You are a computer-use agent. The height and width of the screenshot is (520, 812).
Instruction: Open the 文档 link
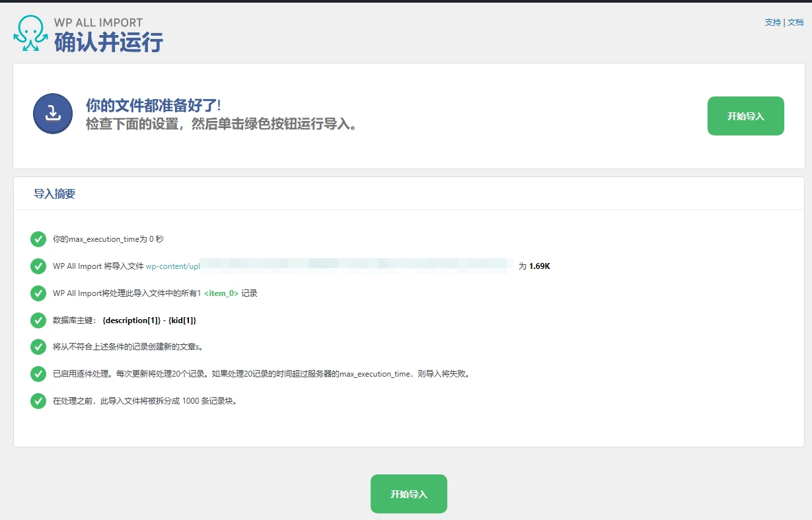[x=795, y=22]
